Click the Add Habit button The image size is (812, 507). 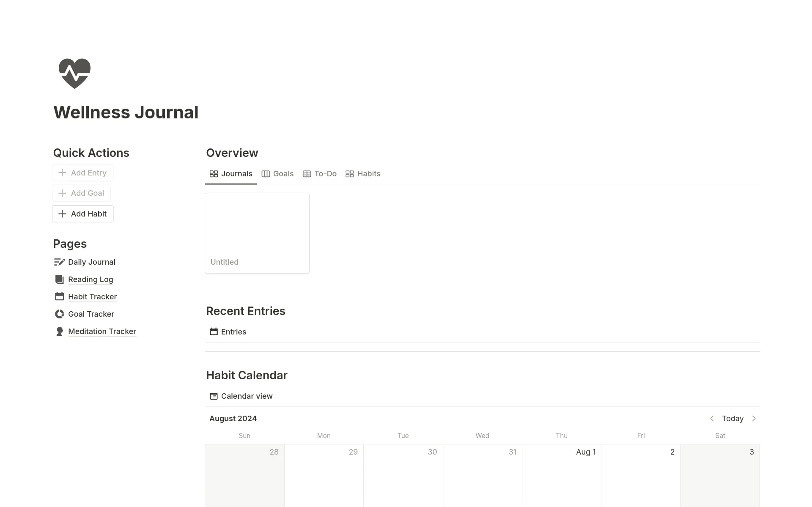pyautogui.click(x=82, y=213)
